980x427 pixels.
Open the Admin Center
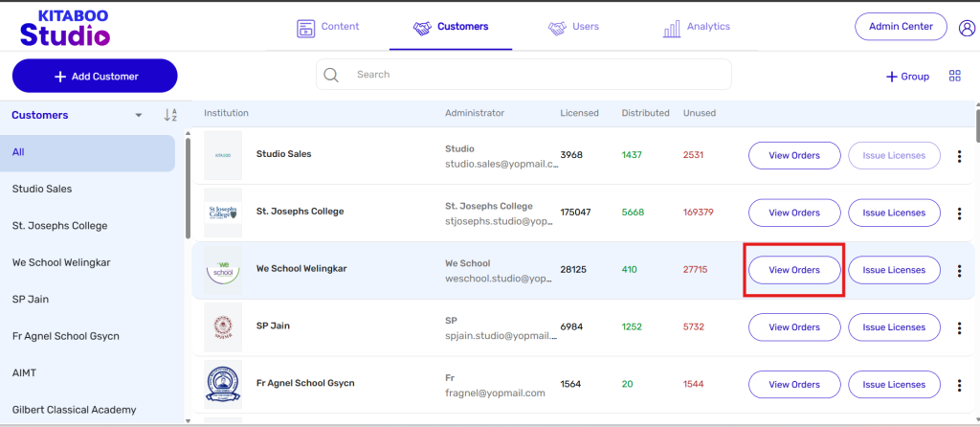click(900, 27)
